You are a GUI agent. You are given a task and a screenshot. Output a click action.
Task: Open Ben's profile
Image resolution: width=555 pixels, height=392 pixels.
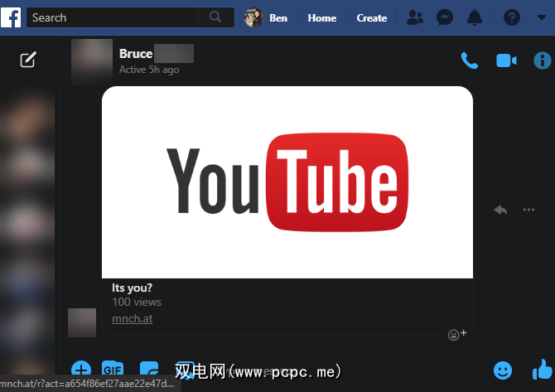tap(267, 17)
